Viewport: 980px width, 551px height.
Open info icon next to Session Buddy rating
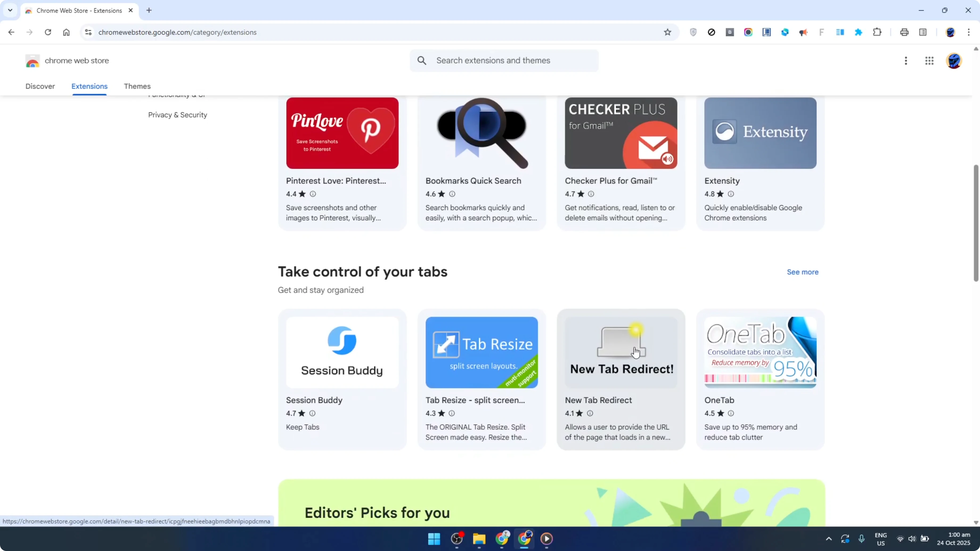coord(312,413)
